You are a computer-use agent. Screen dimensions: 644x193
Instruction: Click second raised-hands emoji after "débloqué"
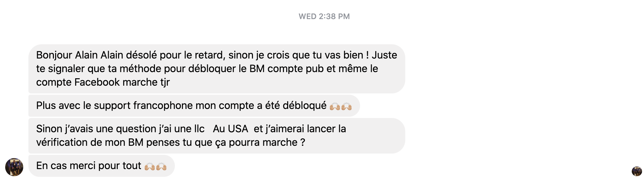click(x=347, y=106)
